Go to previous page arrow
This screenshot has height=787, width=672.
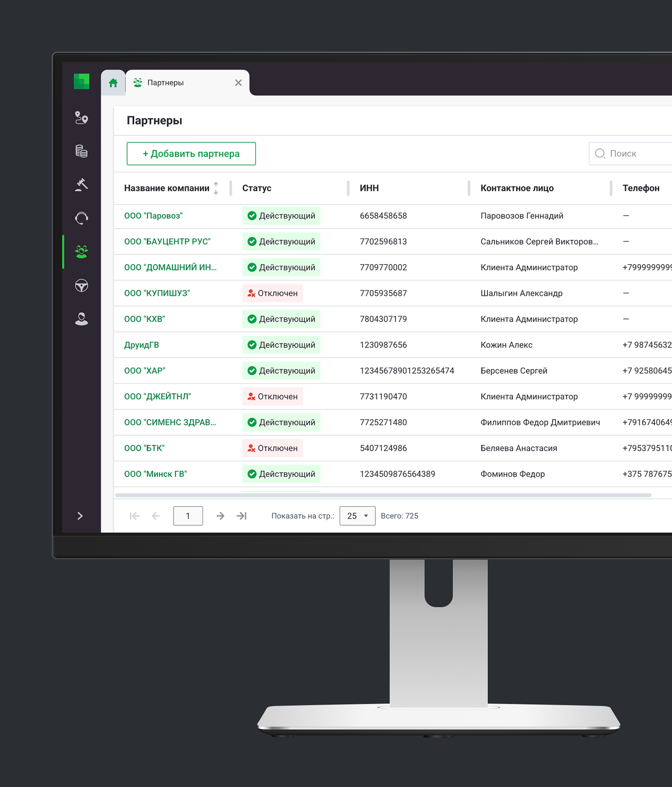pos(156,516)
